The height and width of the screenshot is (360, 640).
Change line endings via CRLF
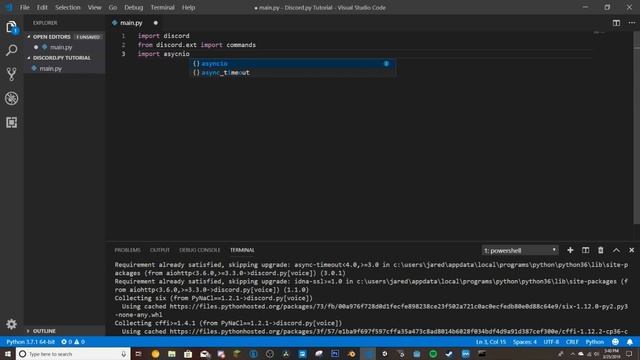coord(572,342)
